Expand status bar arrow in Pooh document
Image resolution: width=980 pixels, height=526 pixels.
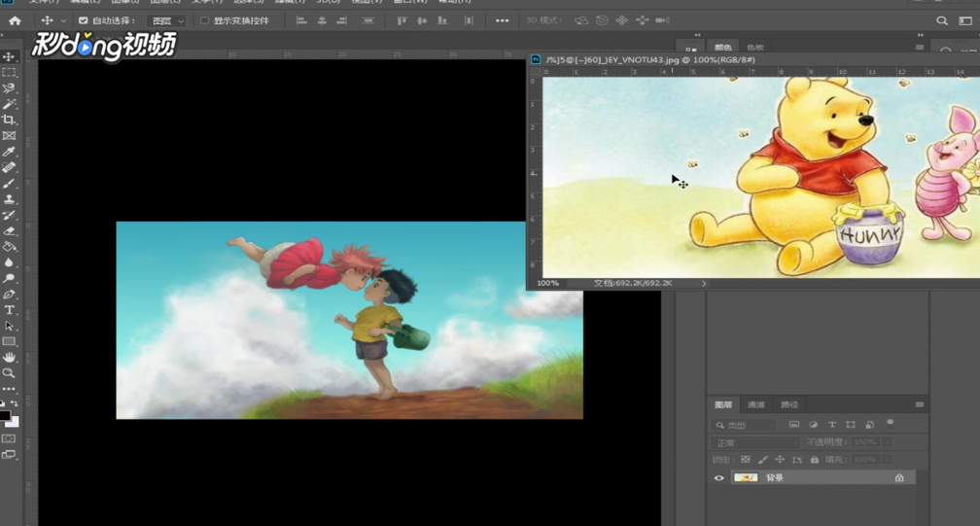[704, 284]
